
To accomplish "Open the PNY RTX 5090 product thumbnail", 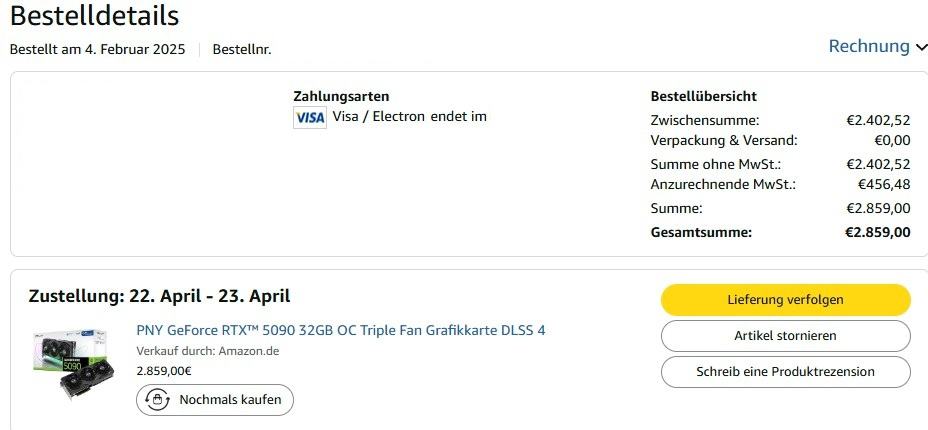I will point(73,364).
